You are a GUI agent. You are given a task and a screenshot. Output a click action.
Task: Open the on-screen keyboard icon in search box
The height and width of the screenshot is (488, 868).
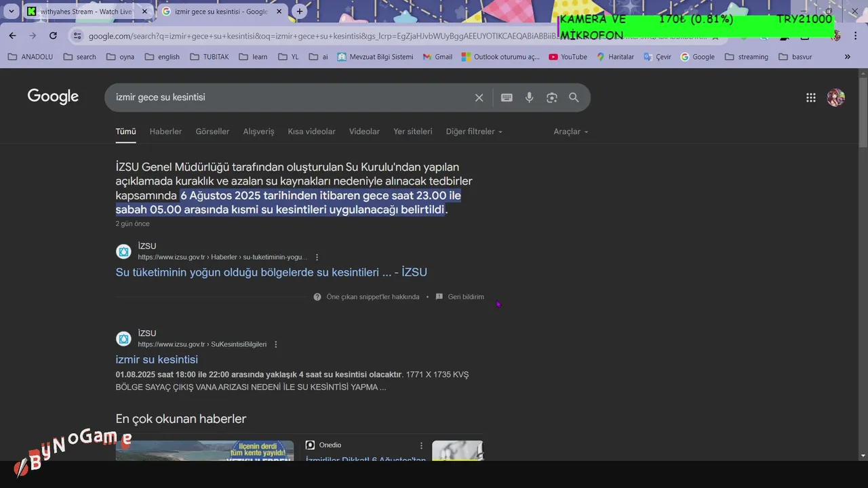pyautogui.click(x=507, y=98)
